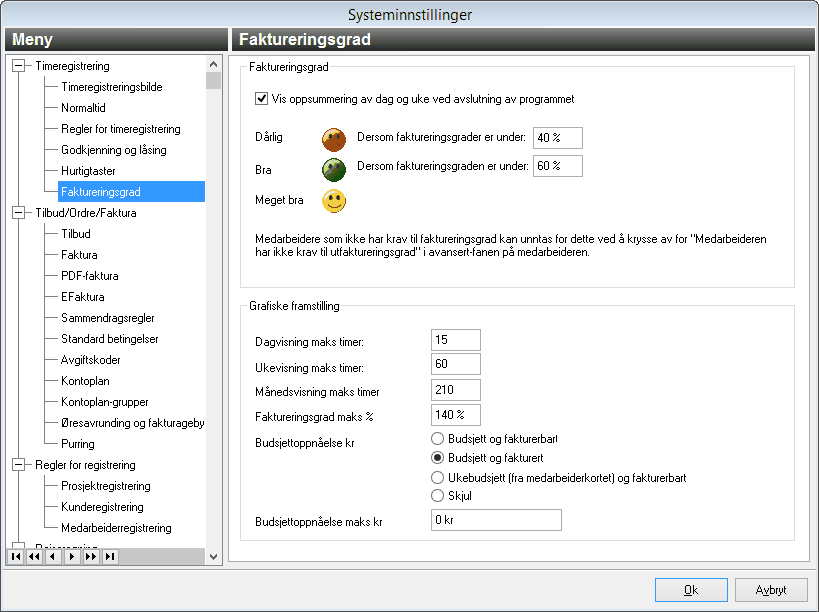Go to next page double-arrow button
The height and width of the screenshot is (612, 819).
(x=91, y=557)
